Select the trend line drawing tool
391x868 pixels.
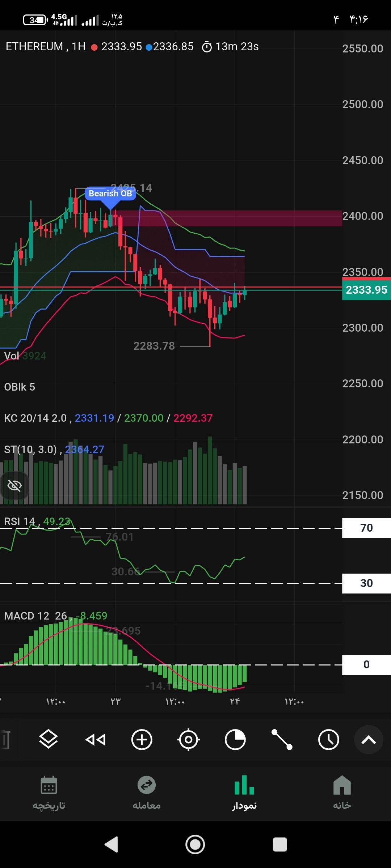[282, 740]
